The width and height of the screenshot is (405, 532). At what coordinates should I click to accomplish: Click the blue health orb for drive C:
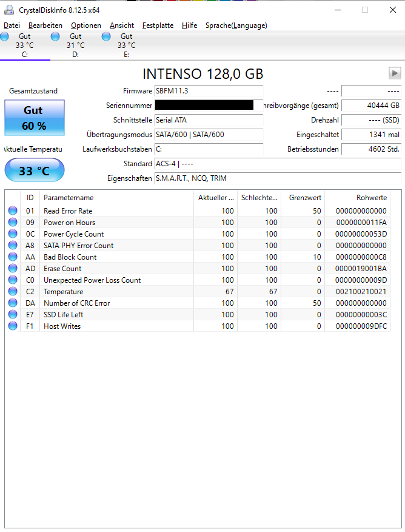[4, 36]
